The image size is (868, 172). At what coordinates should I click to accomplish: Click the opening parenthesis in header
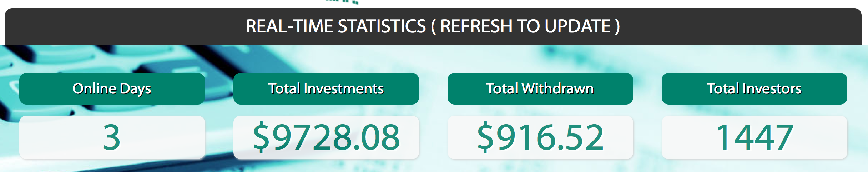click(x=433, y=26)
